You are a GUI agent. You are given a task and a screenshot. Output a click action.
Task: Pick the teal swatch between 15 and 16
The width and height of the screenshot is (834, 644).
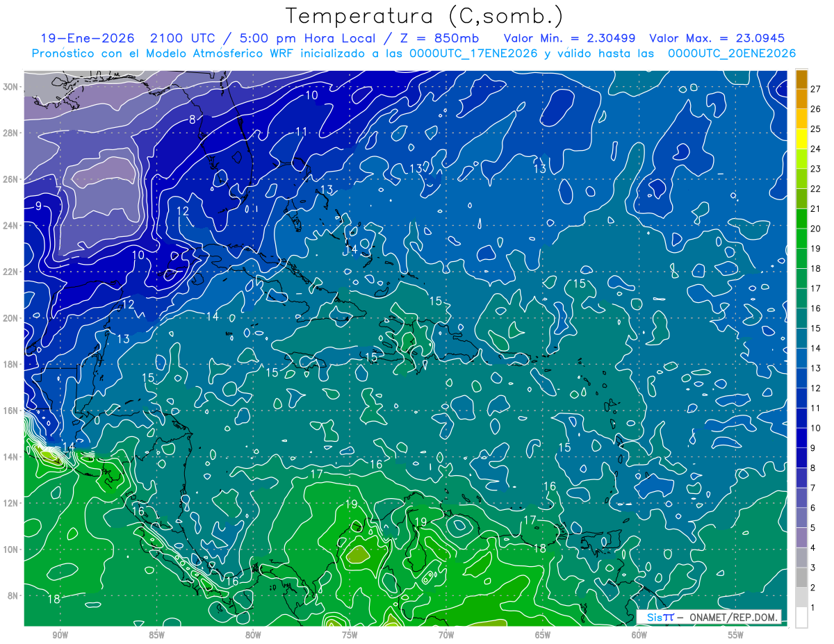pyautogui.click(x=801, y=318)
